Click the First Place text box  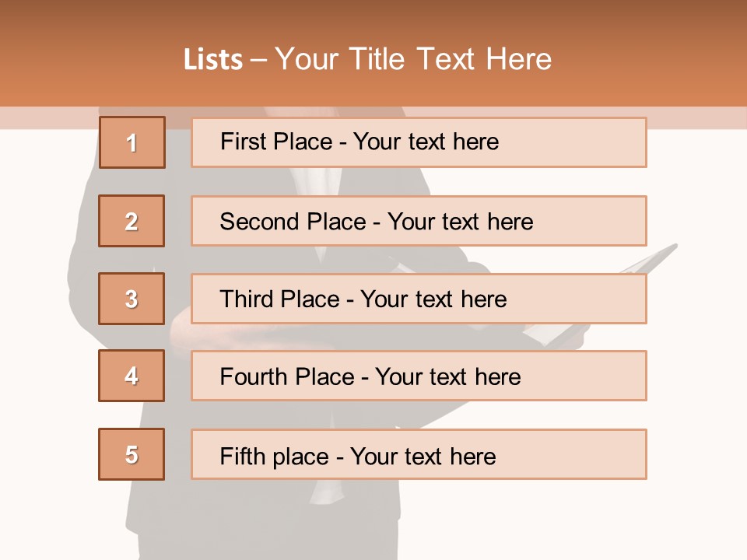[x=419, y=142]
